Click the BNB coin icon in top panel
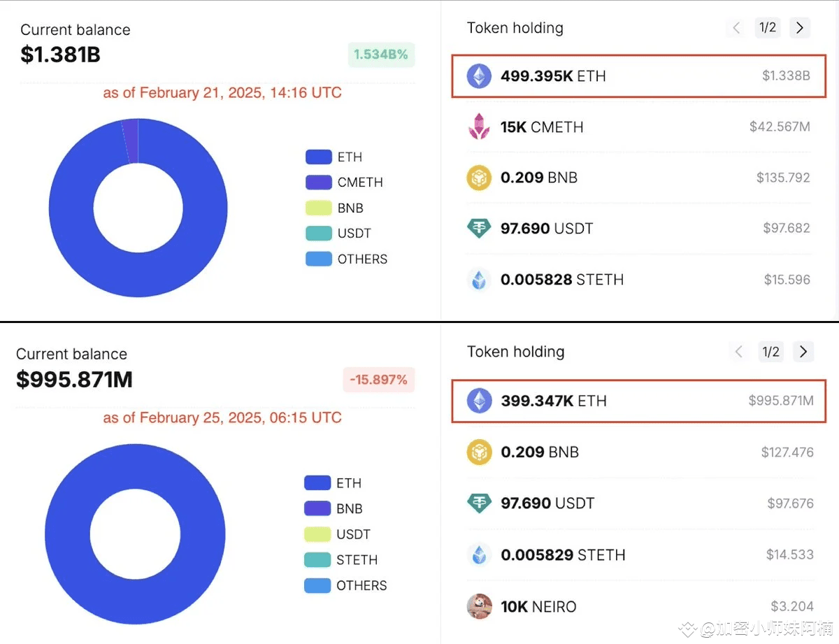Viewport: 839px width, 644px height. click(480, 178)
